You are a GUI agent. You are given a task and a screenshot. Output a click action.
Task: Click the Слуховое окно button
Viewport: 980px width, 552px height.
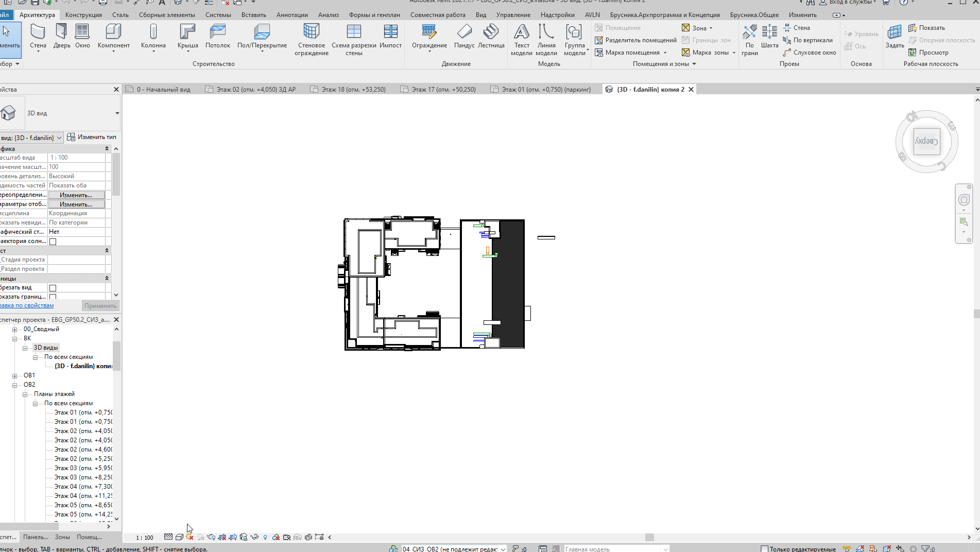tap(810, 53)
